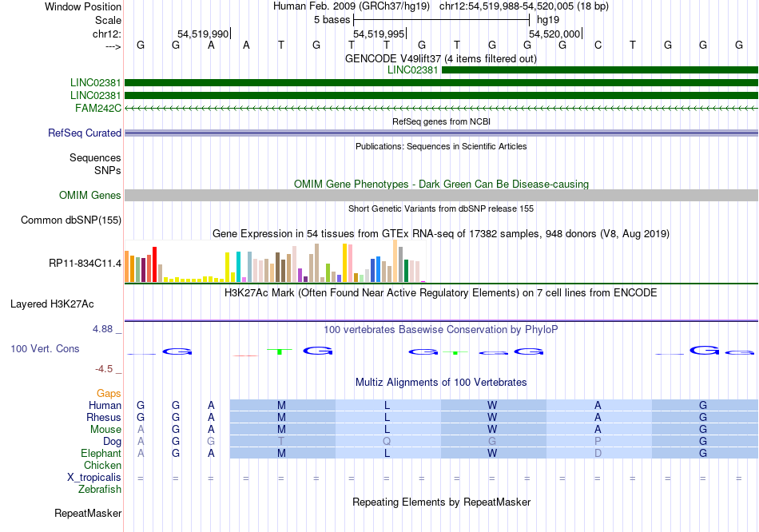Screen dimensions: 759x532
Task: Open the GTEx Gene Expression track title
Action: point(441,234)
